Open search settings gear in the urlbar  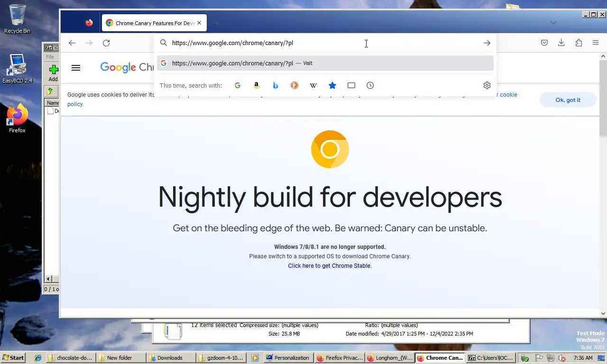tap(487, 85)
